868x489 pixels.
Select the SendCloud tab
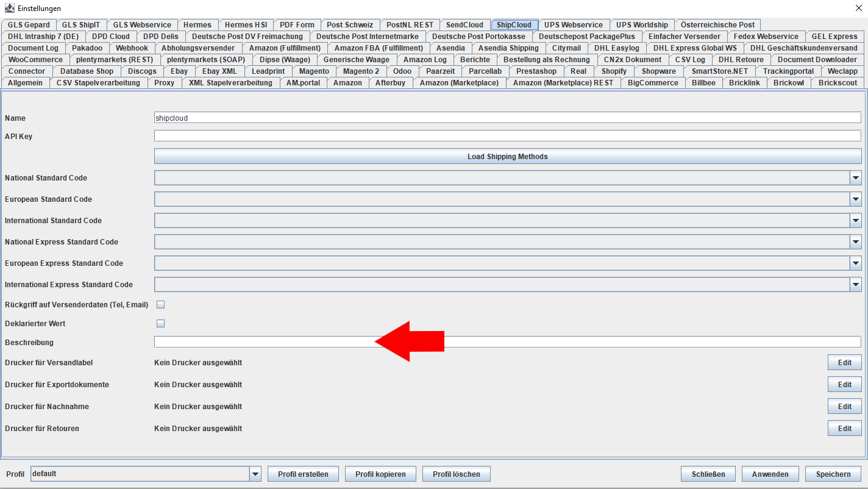[464, 25]
